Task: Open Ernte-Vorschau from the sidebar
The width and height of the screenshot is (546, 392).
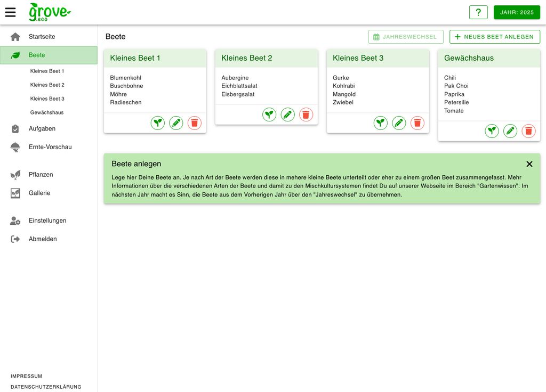Action: [50, 146]
